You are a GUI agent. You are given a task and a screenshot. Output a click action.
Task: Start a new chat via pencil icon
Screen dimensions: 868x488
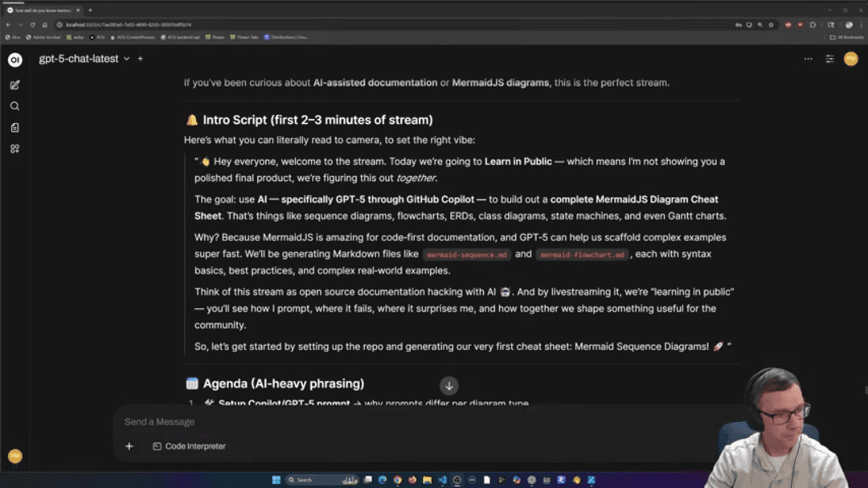click(x=14, y=84)
